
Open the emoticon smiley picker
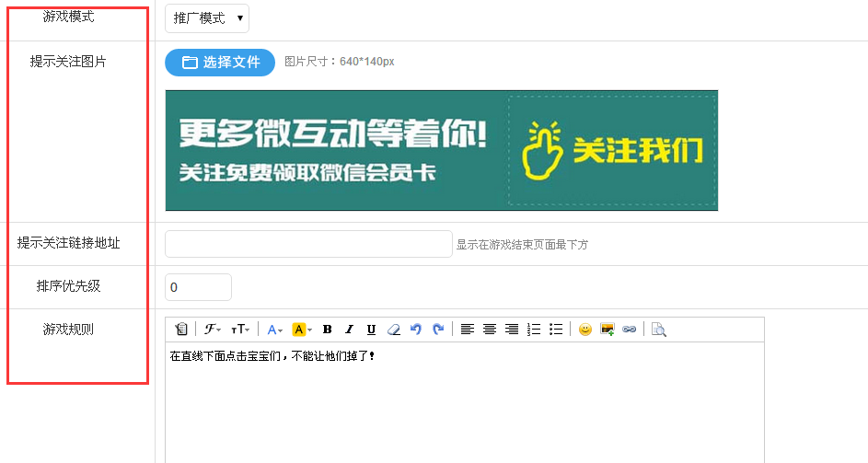pos(585,330)
